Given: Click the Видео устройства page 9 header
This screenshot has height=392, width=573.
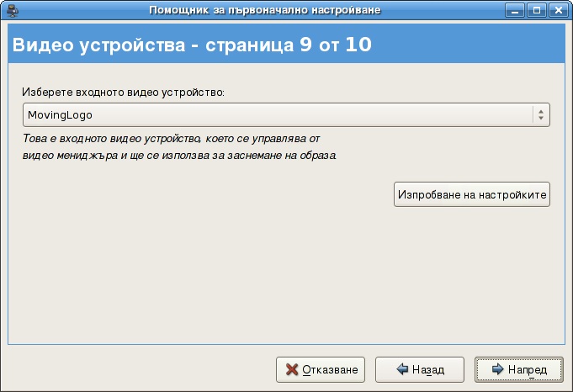Looking at the screenshot, I should click(192, 45).
